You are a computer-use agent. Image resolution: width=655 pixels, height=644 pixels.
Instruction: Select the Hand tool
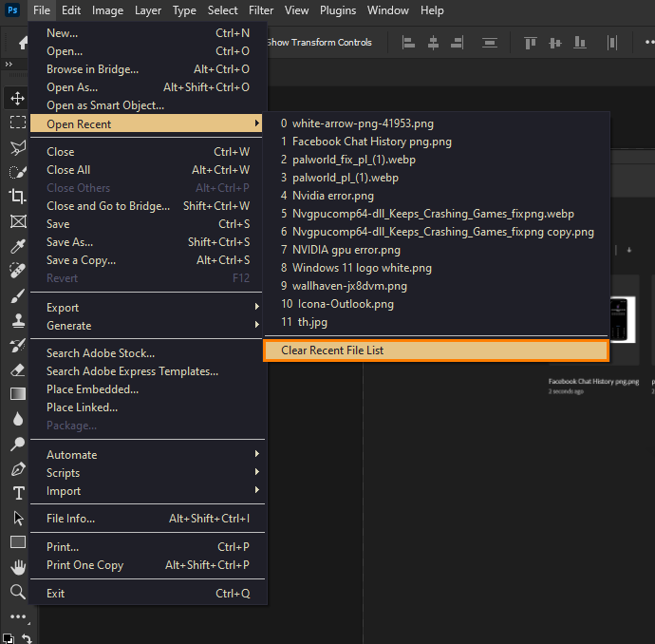pos(17,567)
